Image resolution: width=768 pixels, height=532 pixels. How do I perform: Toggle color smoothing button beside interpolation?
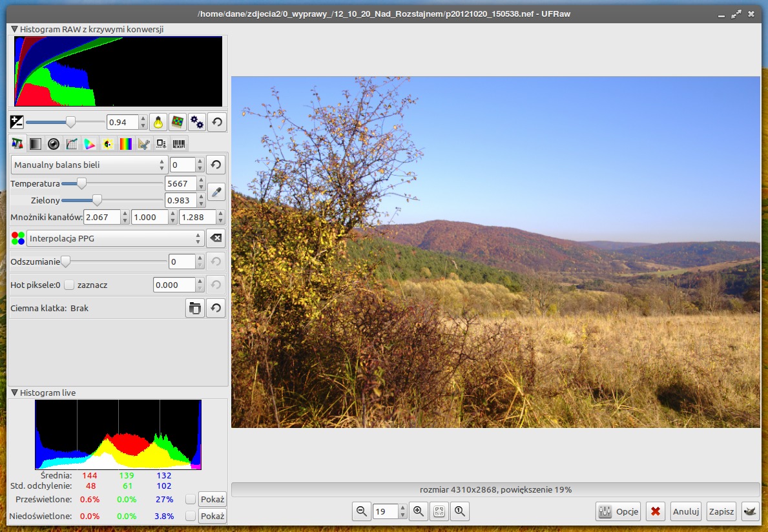point(216,238)
